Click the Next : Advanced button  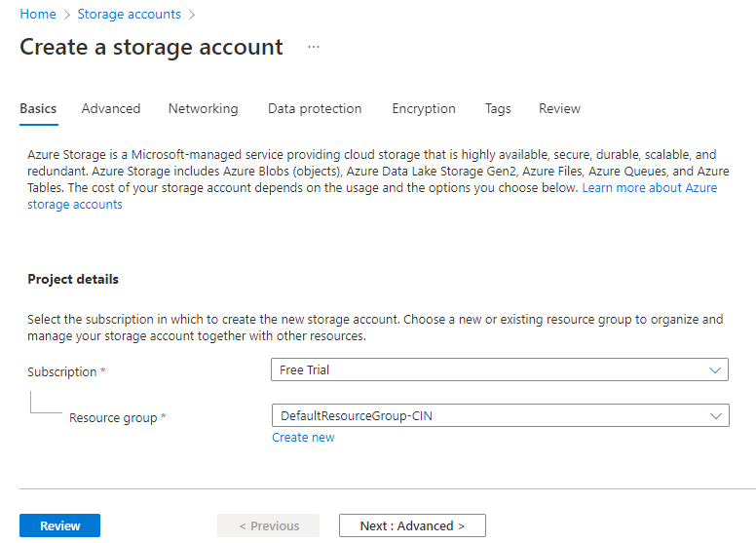(x=412, y=525)
